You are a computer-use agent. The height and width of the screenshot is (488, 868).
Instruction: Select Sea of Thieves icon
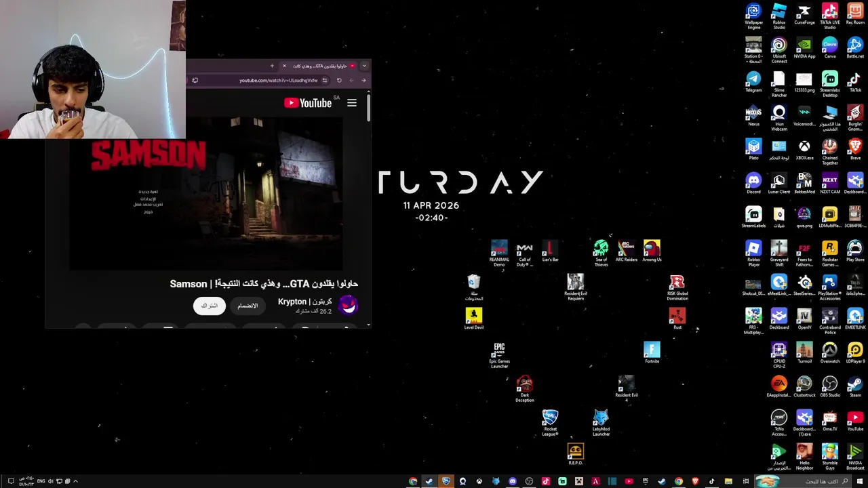click(601, 253)
